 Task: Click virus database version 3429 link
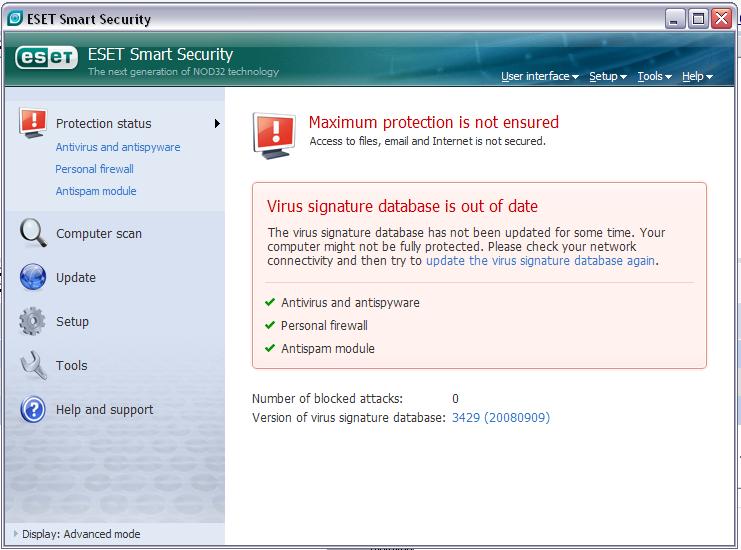click(501, 417)
